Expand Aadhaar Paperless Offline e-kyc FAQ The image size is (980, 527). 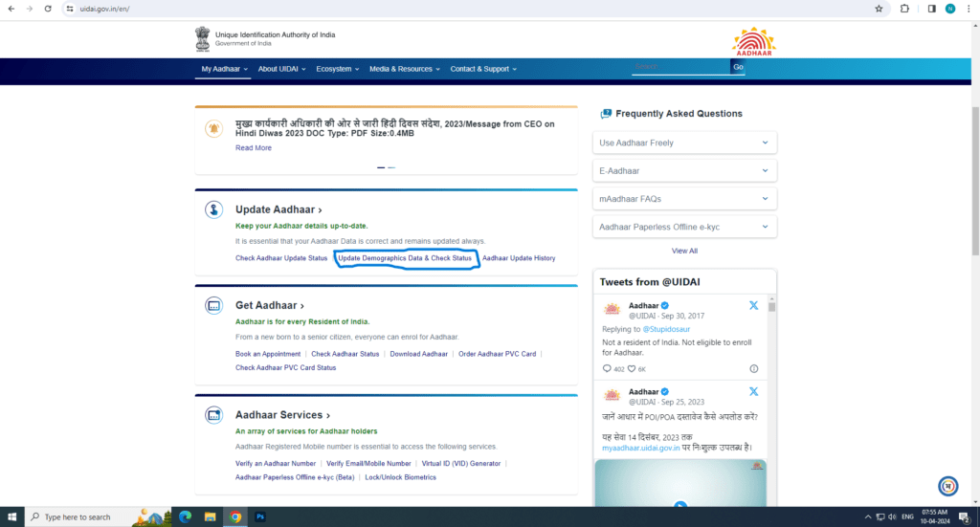click(x=684, y=227)
